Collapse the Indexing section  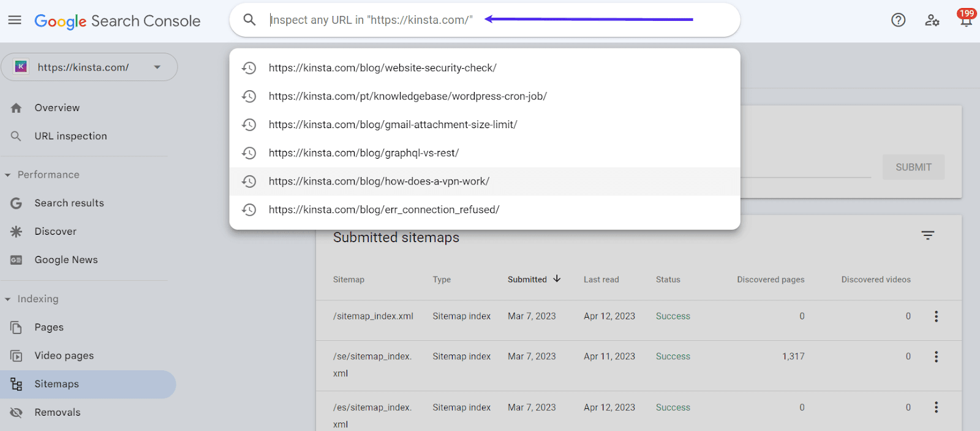(8, 300)
